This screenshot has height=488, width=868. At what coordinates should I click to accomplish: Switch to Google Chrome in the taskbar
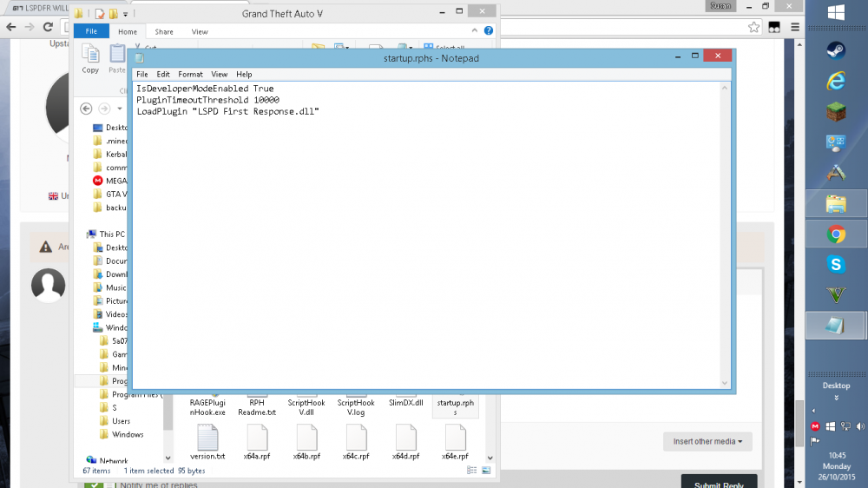click(836, 234)
